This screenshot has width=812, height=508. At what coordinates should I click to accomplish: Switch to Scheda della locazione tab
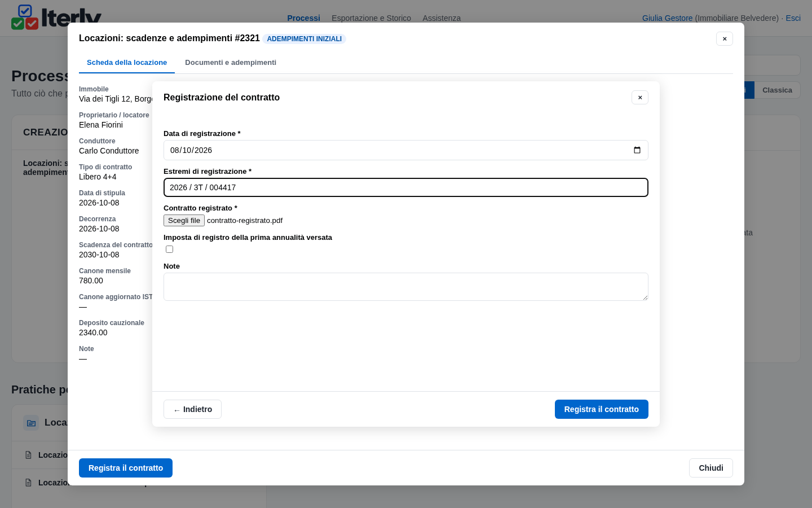(127, 63)
